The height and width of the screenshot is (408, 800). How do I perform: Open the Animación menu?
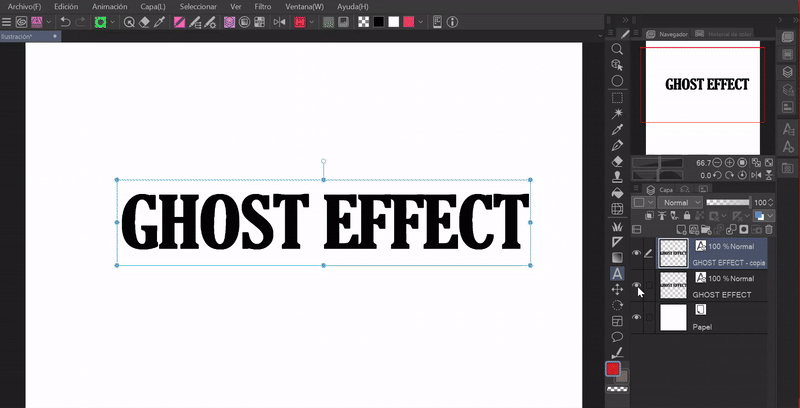(x=110, y=7)
